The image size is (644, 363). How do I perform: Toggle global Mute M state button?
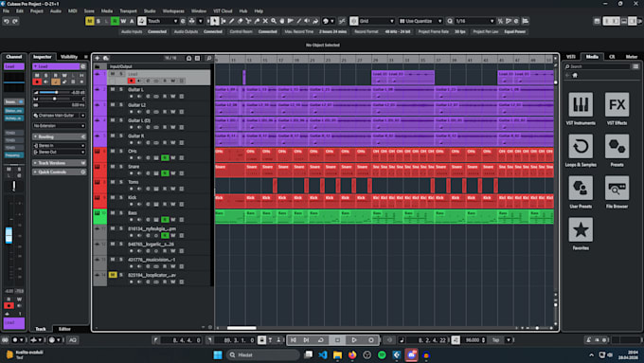(x=90, y=21)
